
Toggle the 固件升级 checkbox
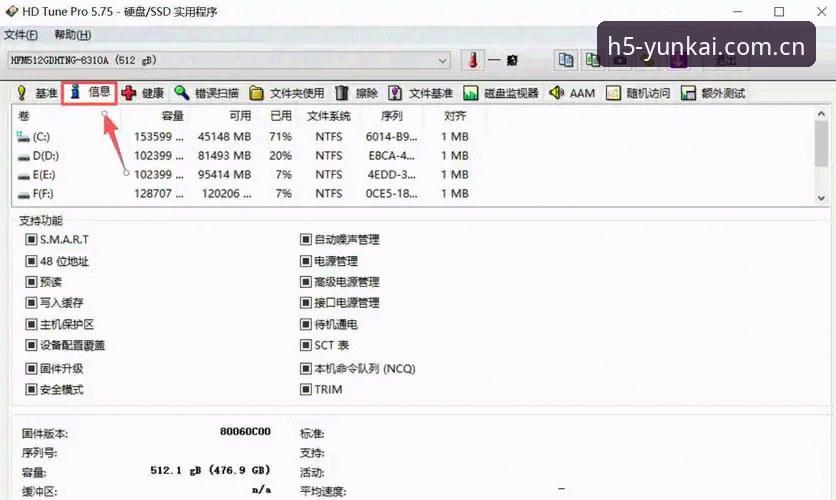(31, 368)
